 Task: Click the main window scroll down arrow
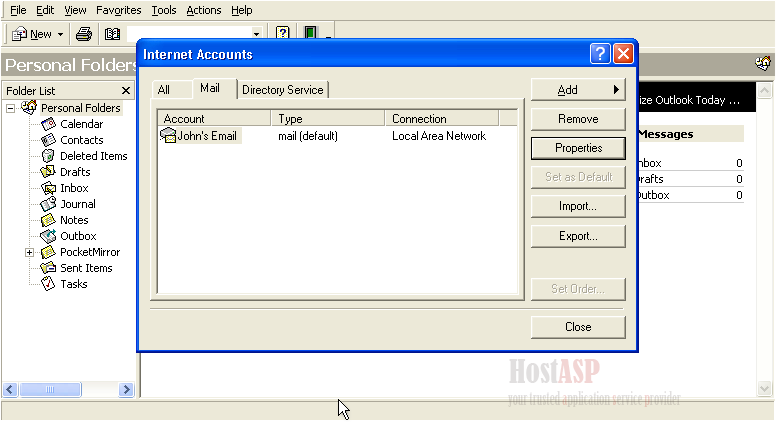pos(764,388)
